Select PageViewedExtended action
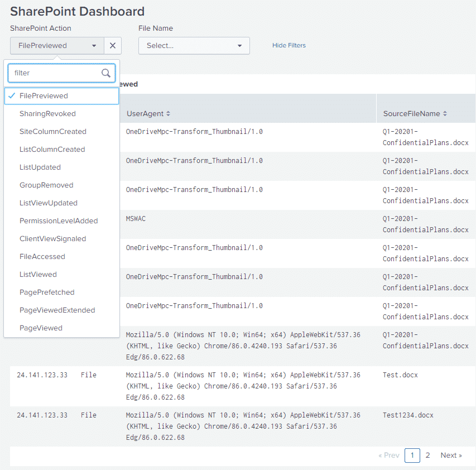Viewport: 476px width, 470px height. click(x=57, y=310)
